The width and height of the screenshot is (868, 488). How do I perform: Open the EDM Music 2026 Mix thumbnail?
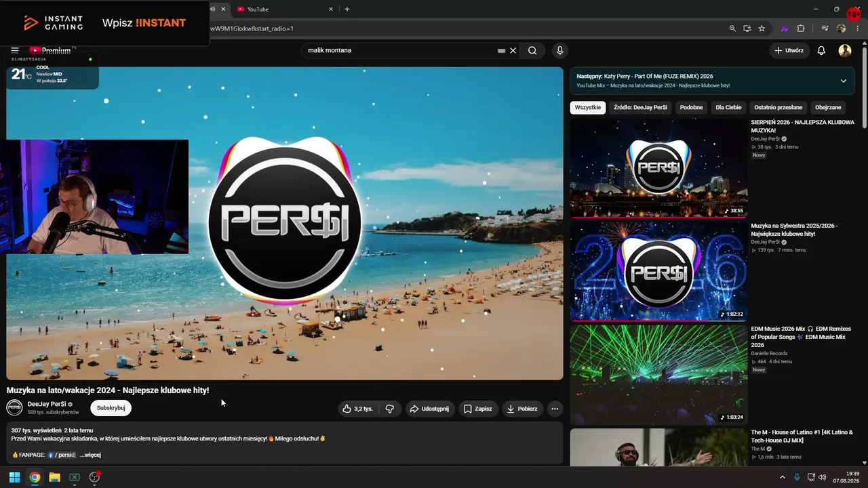pyautogui.click(x=658, y=375)
